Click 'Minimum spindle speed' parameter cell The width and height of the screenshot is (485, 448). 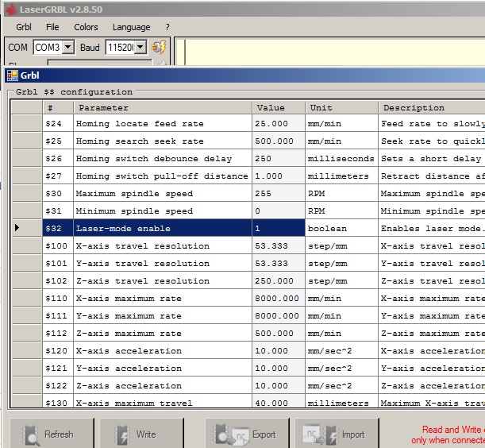click(163, 211)
